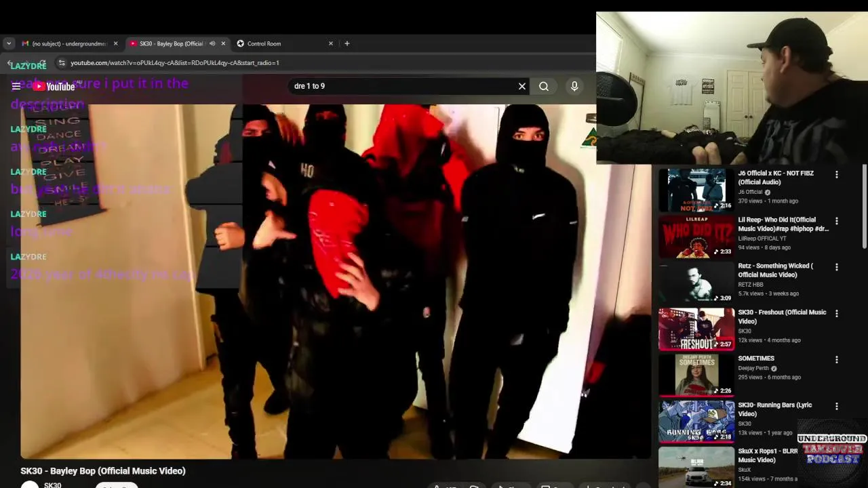
Task: Close the SK30 - Bayley Bop tab
Action: [x=223, y=43]
